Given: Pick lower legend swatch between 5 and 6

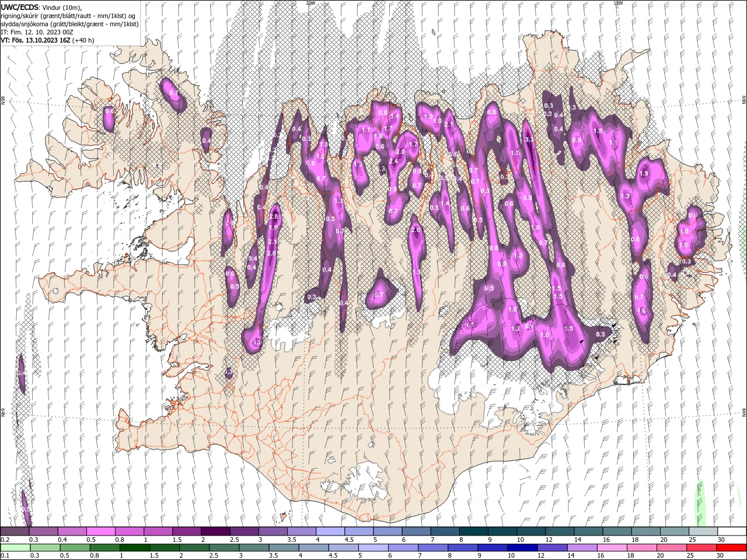Looking at the screenshot, I should pyautogui.click(x=372, y=547).
